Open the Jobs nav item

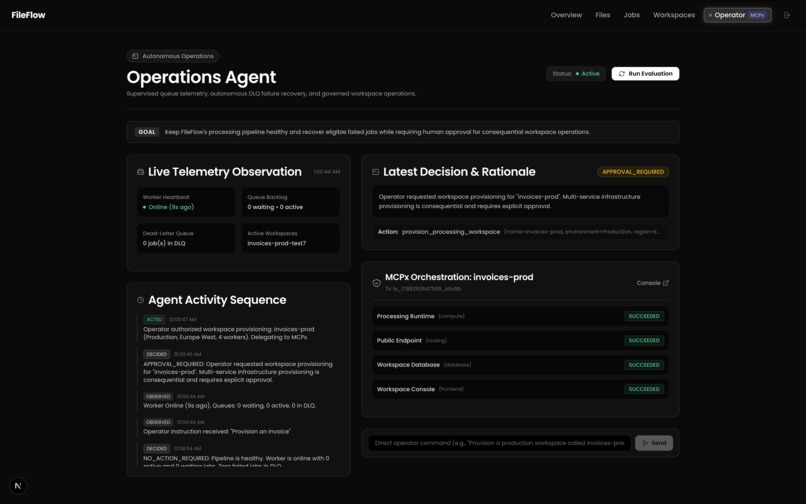(x=631, y=15)
